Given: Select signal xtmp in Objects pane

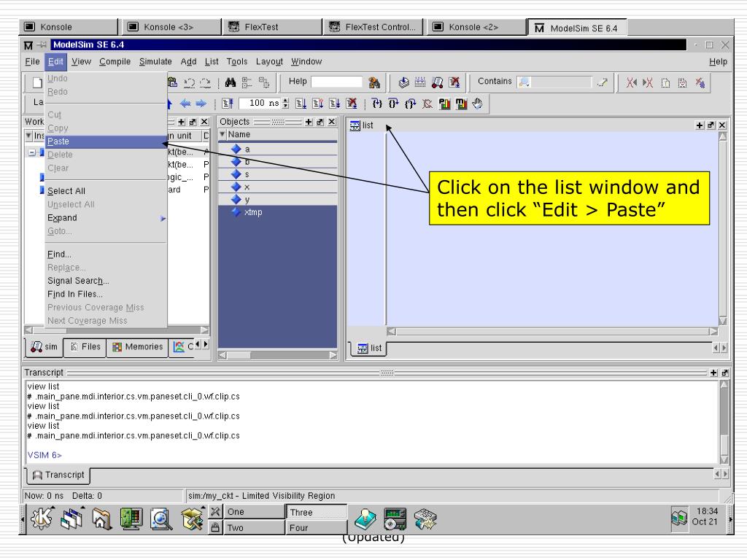Looking at the screenshot, I should pos(277,212).
